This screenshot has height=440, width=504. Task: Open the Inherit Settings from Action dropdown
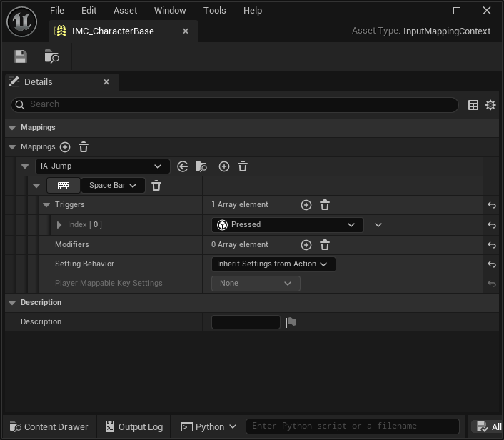click(273, 264)
